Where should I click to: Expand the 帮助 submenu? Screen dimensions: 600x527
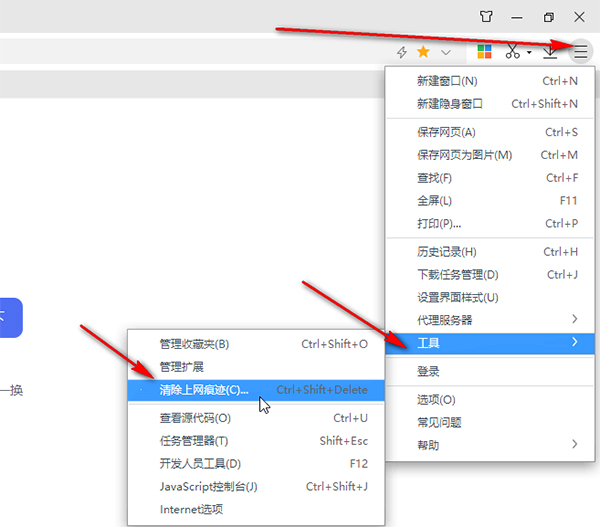coord(490,445)
